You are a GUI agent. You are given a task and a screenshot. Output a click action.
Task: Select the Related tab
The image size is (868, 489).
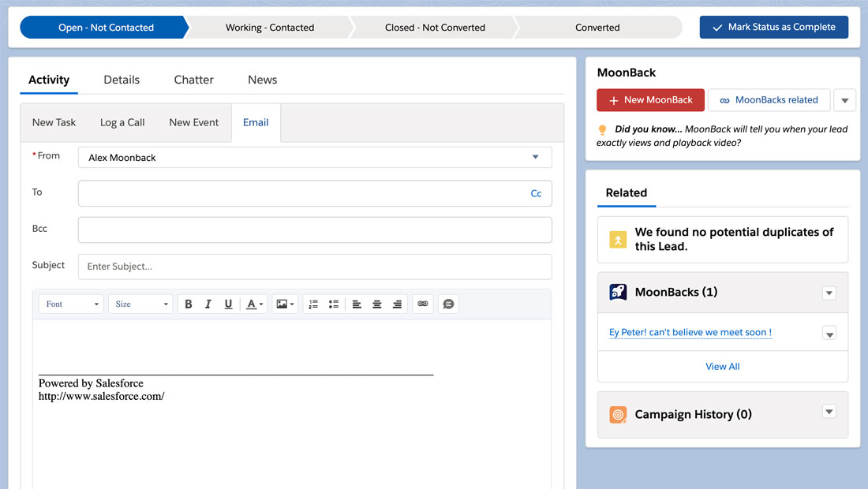click(x=626, y=192)
